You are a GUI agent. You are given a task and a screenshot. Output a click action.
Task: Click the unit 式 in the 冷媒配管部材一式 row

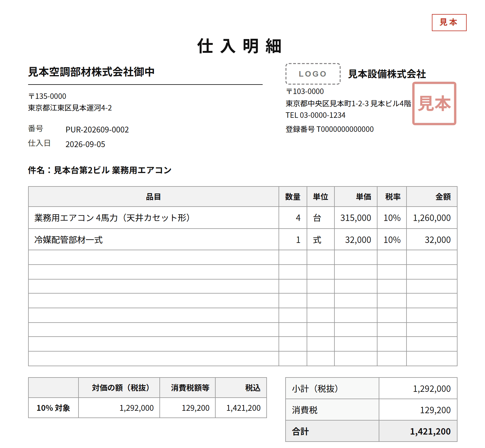pyautogui.click(x=317, y=240)
